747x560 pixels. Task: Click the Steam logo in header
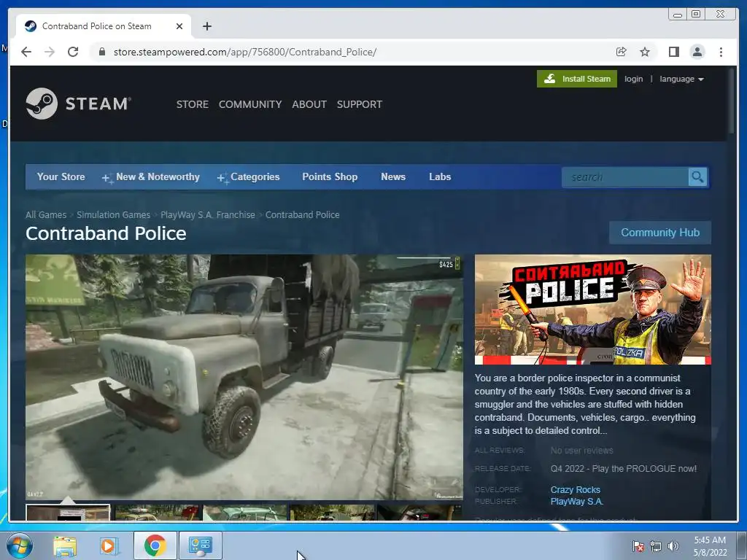pos(79,104)
